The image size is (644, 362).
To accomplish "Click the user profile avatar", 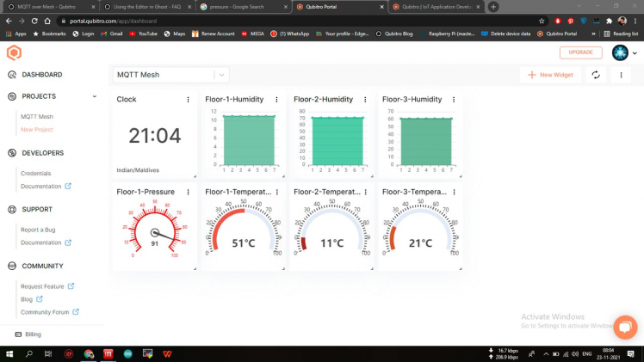I will tap(620, 52).
